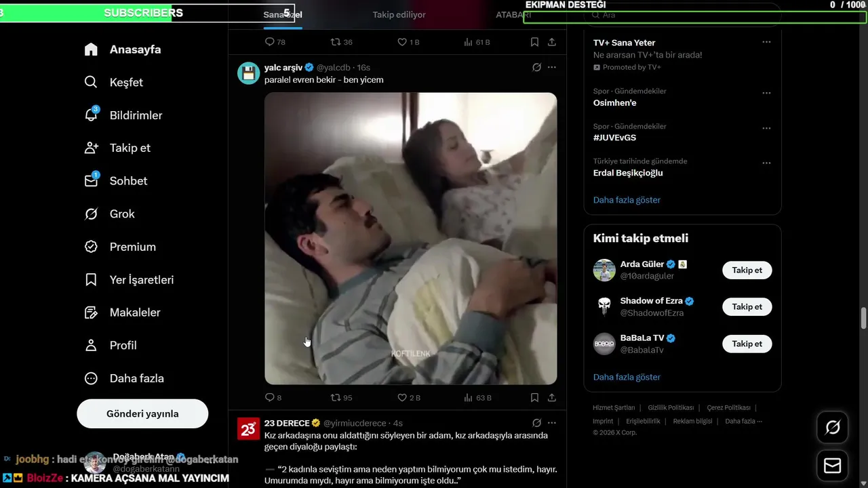Open the Anasayfa home icon

(x=91, y=49)
